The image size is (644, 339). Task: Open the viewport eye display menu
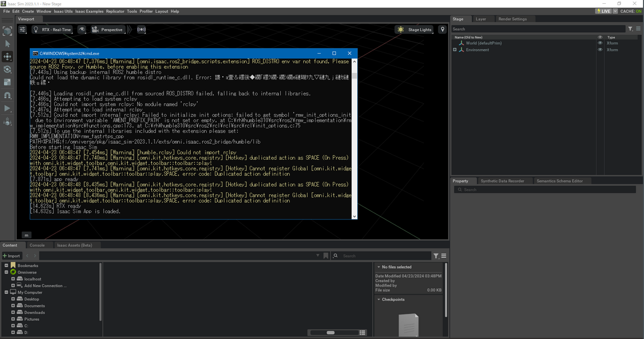[x=82, y=30]
